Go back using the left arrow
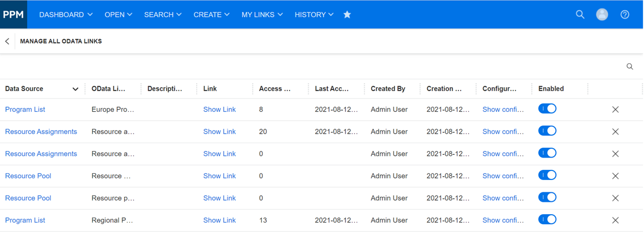 click(7, 41)
